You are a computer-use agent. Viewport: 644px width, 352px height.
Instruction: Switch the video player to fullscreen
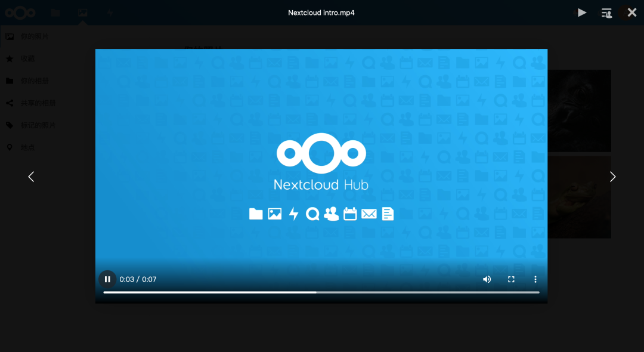[511, 279]
